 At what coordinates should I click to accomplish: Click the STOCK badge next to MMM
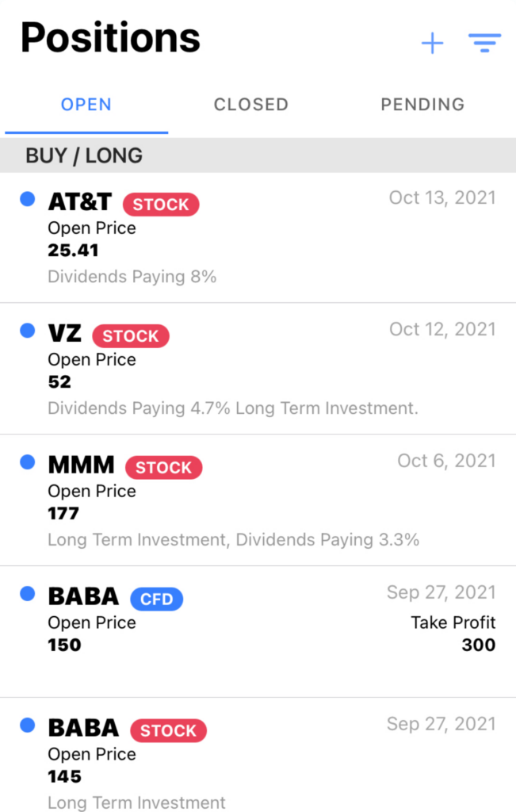coord(163,468)
